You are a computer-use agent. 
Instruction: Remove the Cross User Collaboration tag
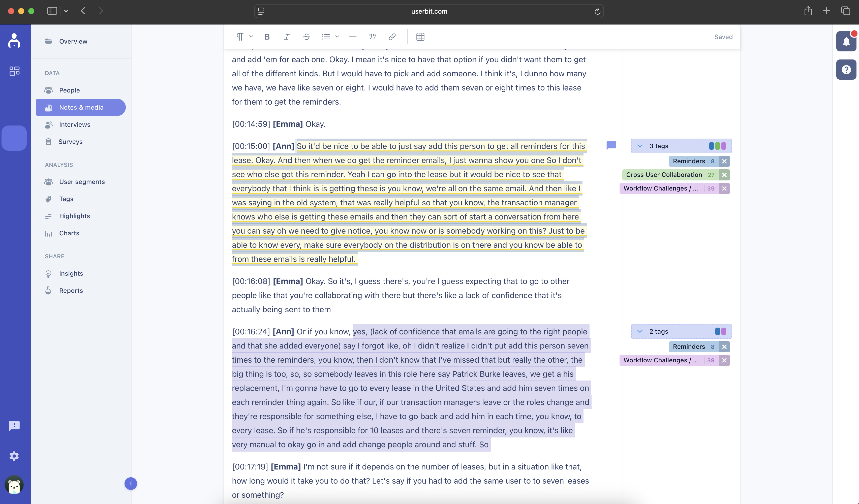724,175
